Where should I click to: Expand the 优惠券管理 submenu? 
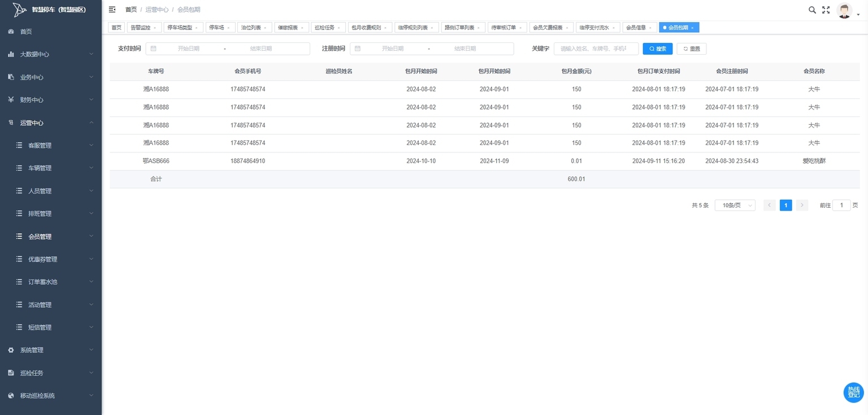click(51, 259)
